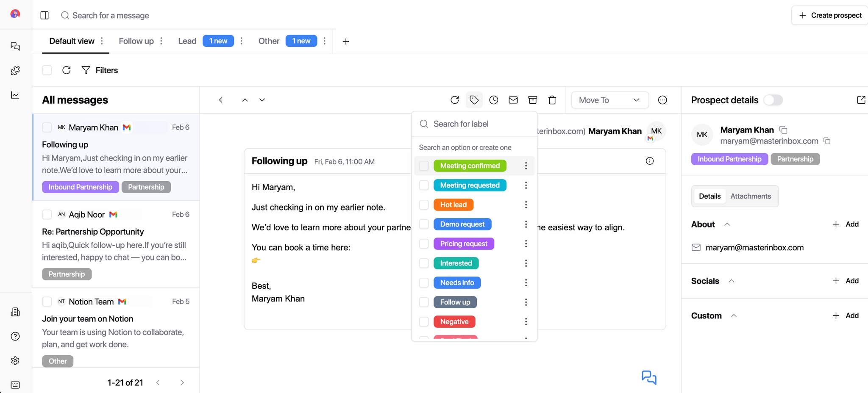
Task: Collapse the About section
Action: click(727, 224)
